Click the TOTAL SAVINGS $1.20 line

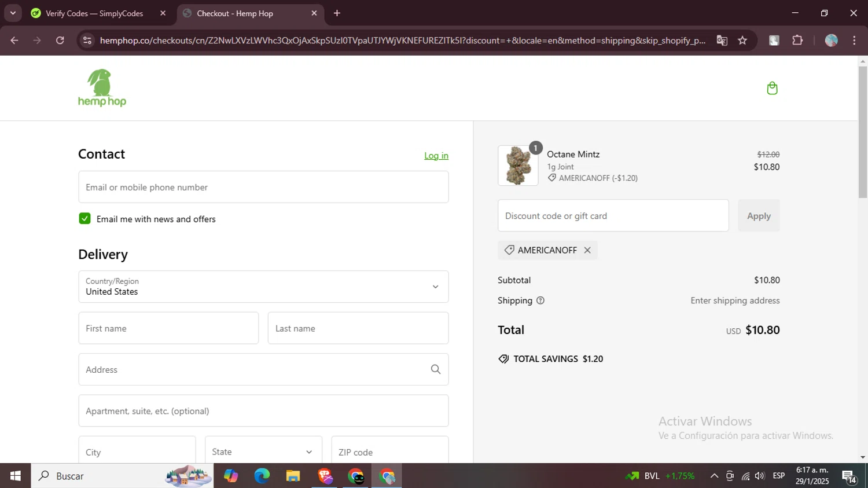(x=551, y=359)
